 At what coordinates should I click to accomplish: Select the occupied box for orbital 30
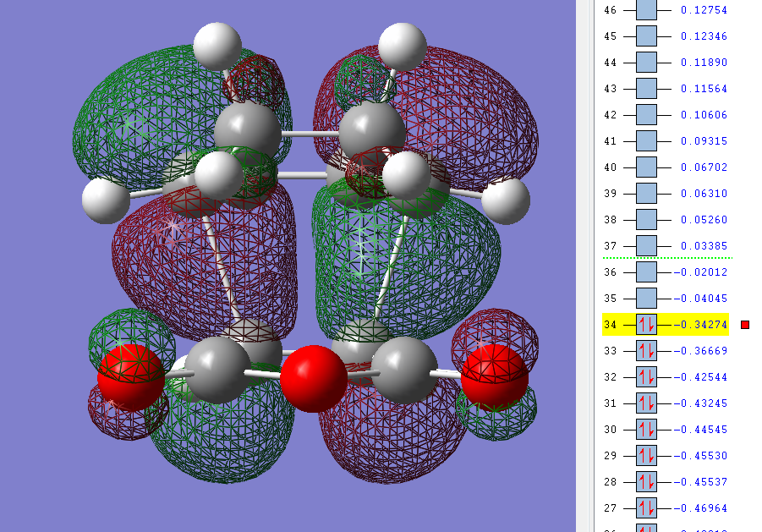(x=646, y=430)
